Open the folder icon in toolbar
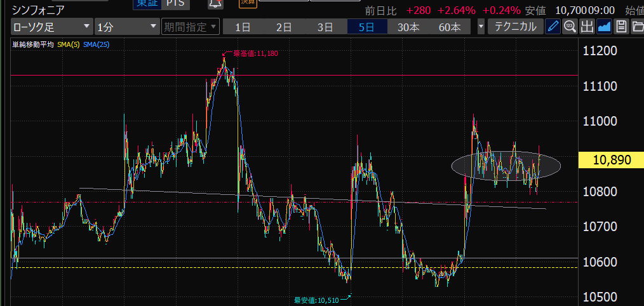644x306 pixels. click(x=636, y=27)
